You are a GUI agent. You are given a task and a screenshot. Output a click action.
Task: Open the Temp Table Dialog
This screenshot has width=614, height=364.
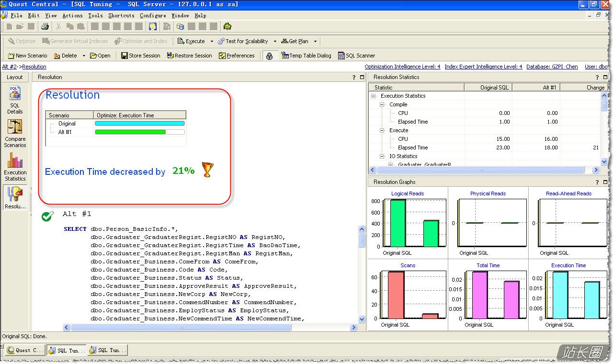[306, 56]
